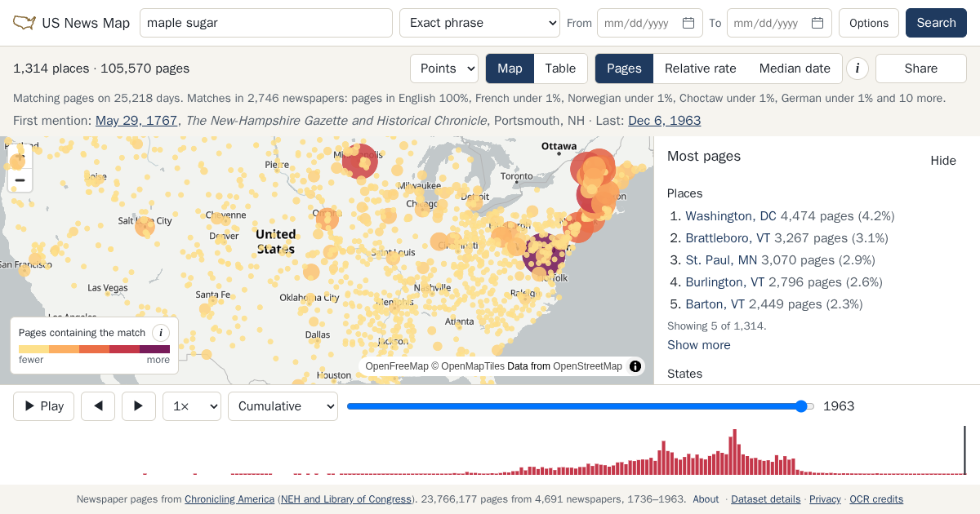This screenshot has width=980, height=514.
Task: Open the Chronicling America link
Action: click(229, 499)
